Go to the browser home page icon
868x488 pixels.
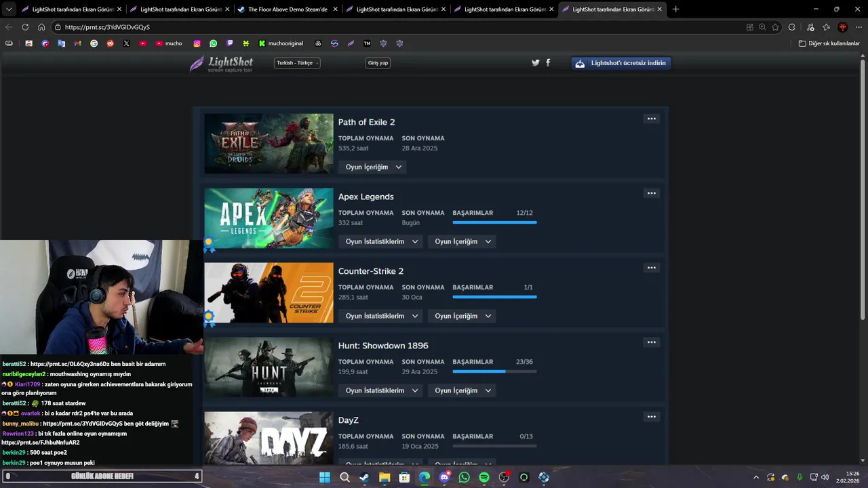pyautogui.click(x=41, y=27)
